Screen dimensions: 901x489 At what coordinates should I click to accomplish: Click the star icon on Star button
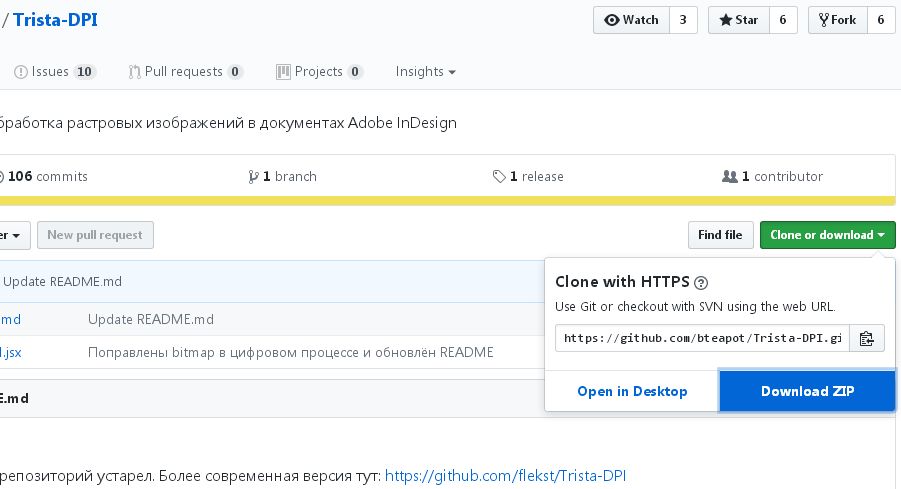click(726, 20)
